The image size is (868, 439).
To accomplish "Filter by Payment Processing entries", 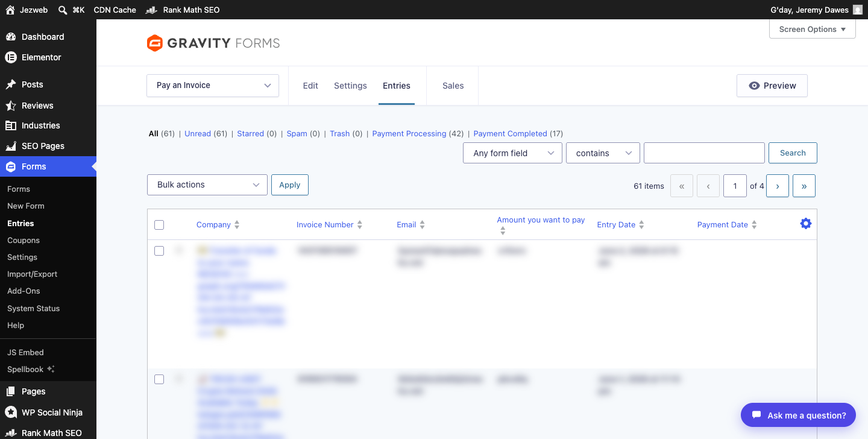I will click(409, 134).
